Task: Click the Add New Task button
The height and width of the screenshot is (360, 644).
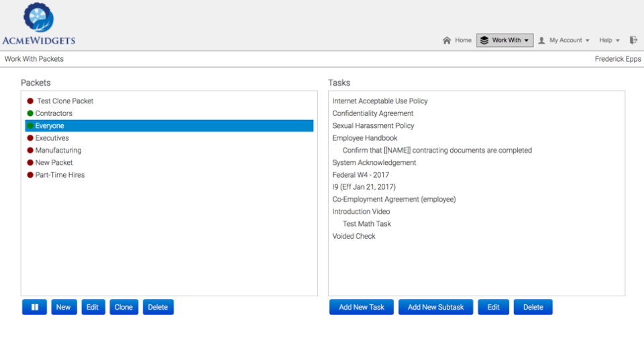Action: pos(362,307)
